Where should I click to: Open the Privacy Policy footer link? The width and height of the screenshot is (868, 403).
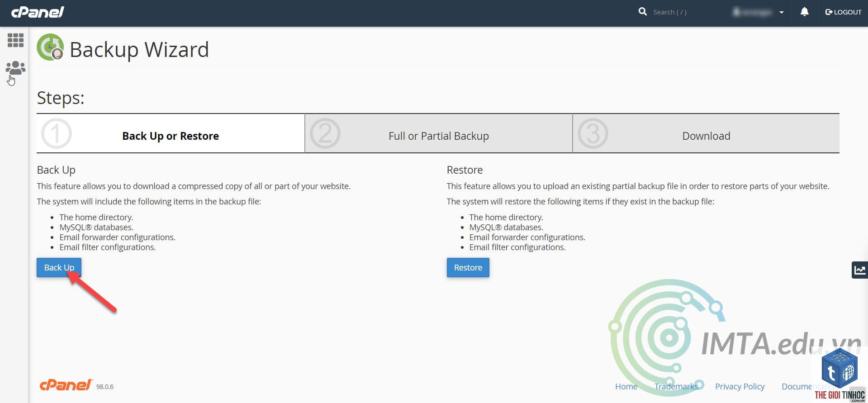[x=740, y=386]
